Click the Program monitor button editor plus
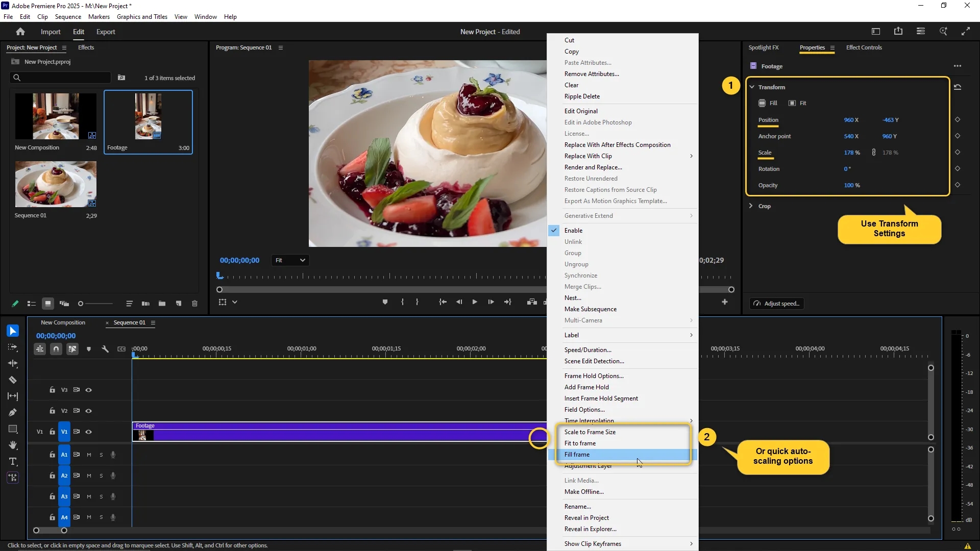Viewport: 980px width, 551px height. [725, 302]
